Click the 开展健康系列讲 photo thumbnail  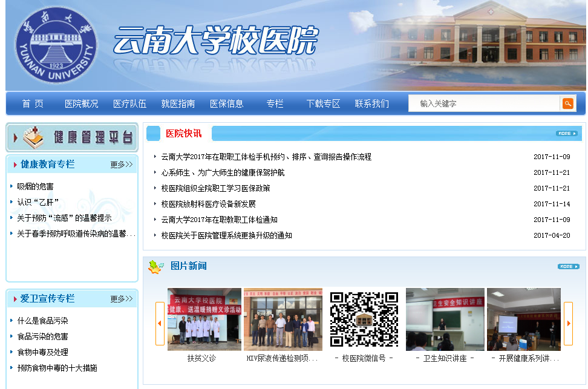point(524,319)
